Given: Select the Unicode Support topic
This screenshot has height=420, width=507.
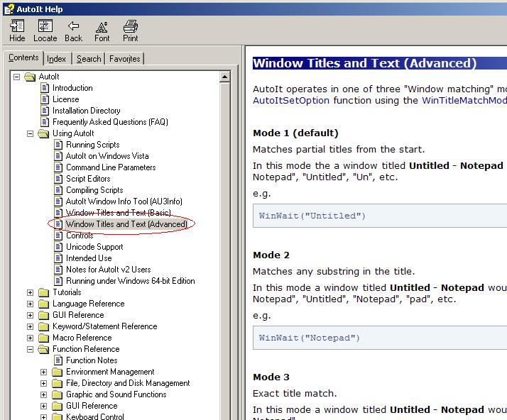Looking at the screenshot, I should [94, 247].
